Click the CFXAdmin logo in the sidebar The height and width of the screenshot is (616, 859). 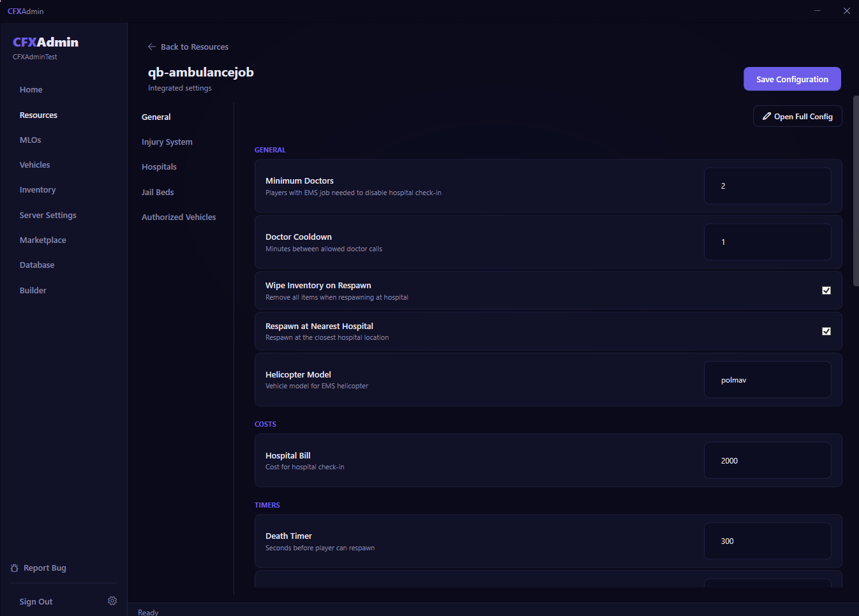(x=45, y=42)
